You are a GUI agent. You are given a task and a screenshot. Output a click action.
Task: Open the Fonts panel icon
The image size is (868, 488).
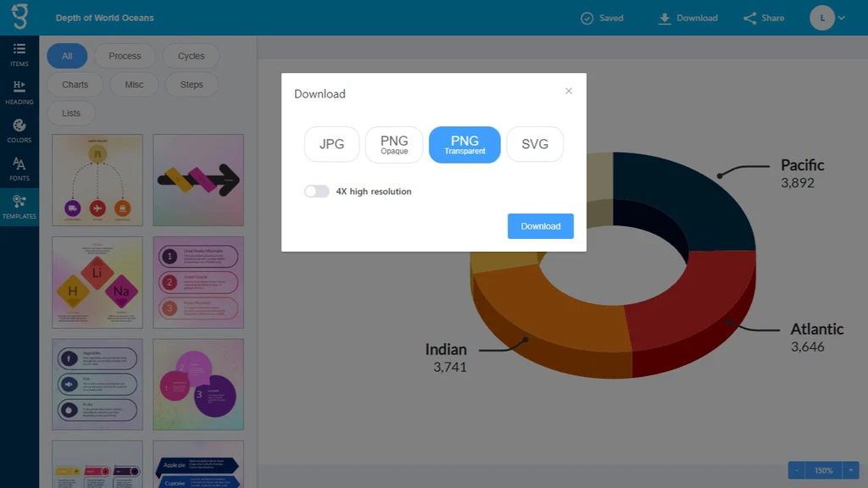19,164
